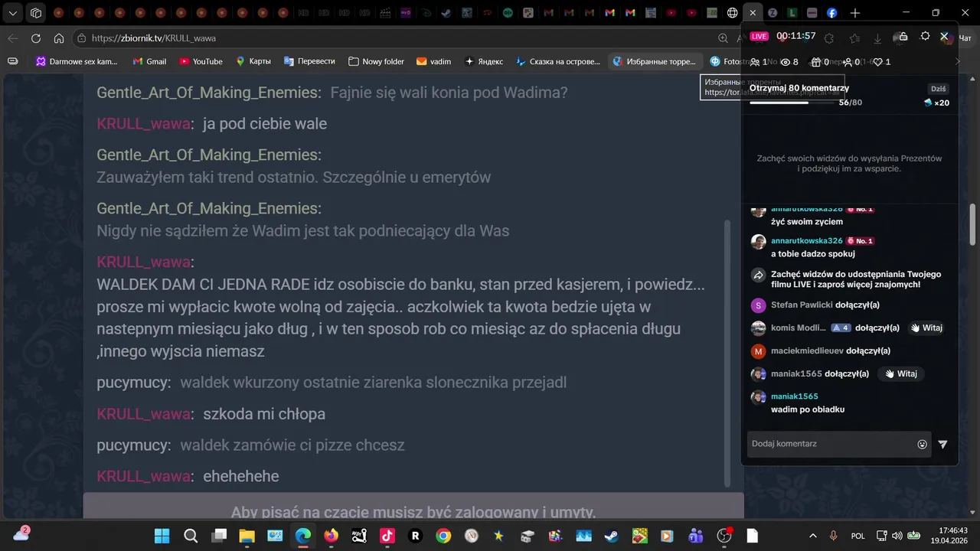Expand stats with the right chevron
The width and height of the screenshot is (980, 551).
point(957,62)
